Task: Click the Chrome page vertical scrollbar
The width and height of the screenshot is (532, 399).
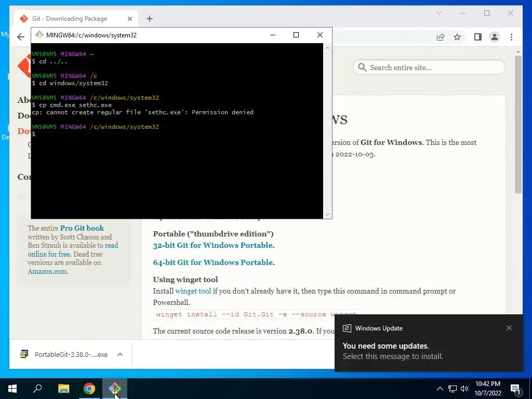Action: tap(518, 124)
